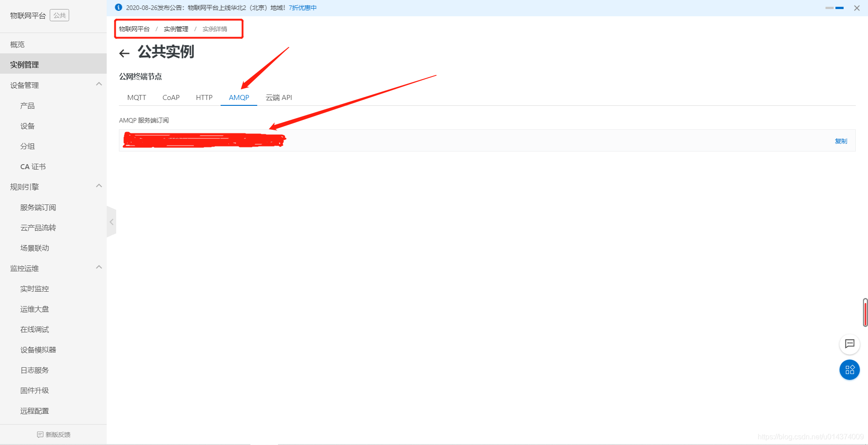Screen dimensions: 868x445
Task: Switch to the HTTP tab
Action: coord(204,98)
